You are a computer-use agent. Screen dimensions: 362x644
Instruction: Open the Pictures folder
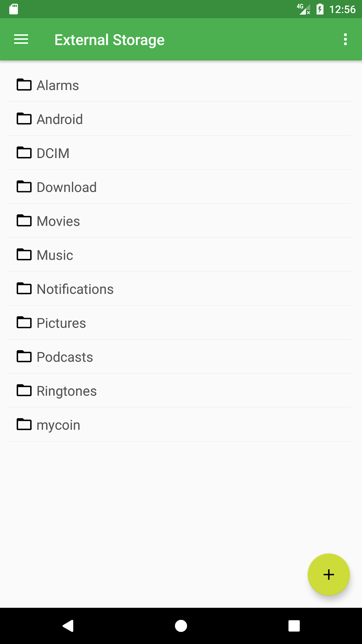tap(179, 323)
